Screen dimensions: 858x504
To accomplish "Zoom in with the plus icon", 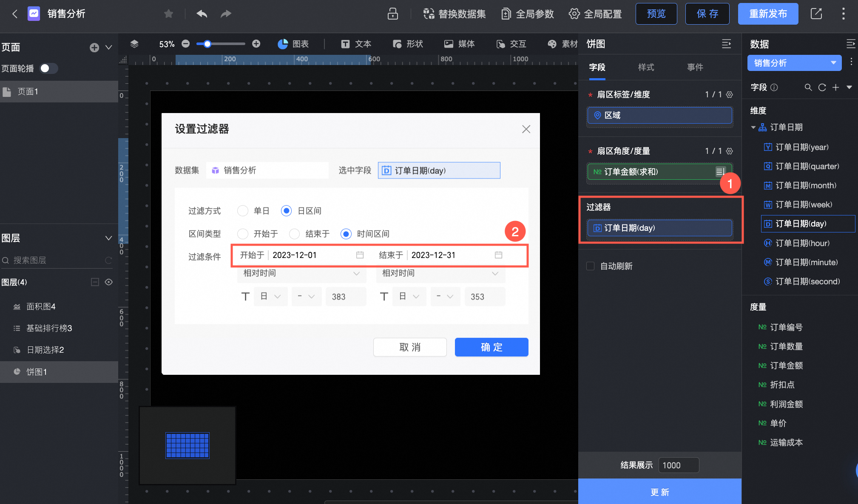I will pos(256,44).
